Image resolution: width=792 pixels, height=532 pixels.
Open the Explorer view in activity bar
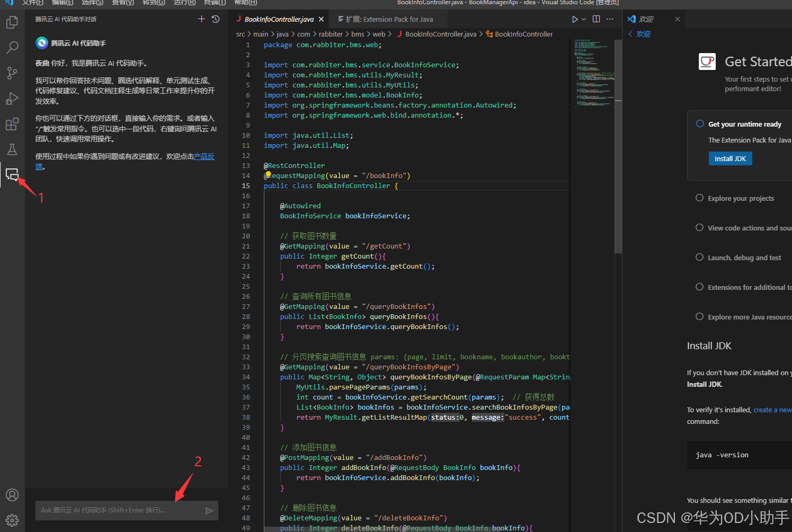coord(12,22)
